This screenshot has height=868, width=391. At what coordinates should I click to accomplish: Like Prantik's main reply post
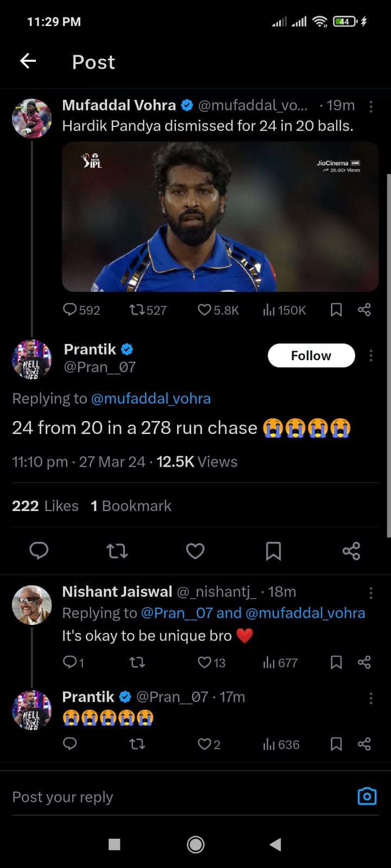pyautogui.click(x=195, y=551)
